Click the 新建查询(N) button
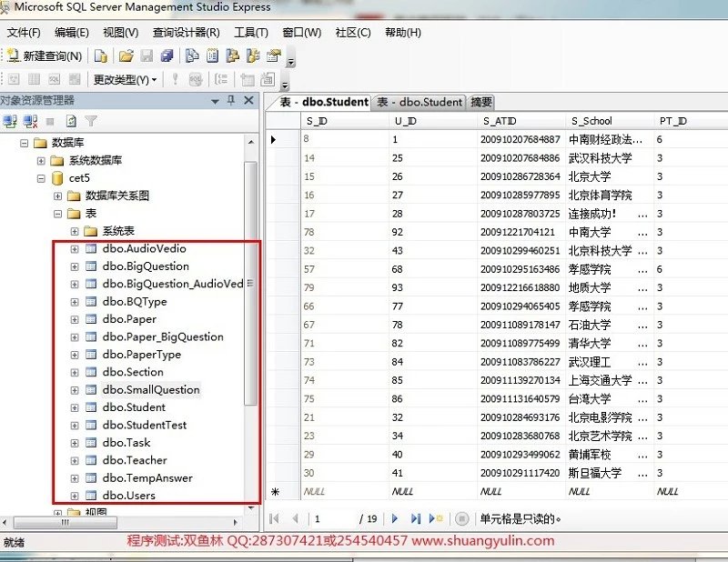 tap(45, 56)
